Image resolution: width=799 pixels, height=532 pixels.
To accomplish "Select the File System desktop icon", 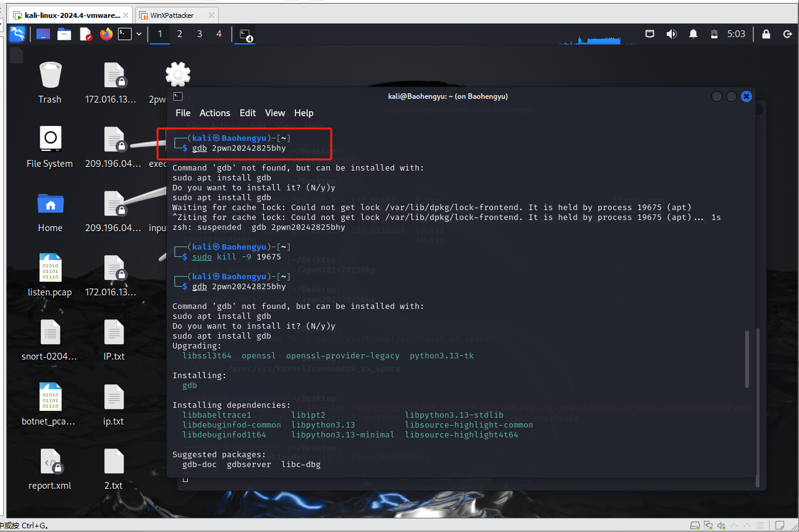I will [x=50, y=147].
